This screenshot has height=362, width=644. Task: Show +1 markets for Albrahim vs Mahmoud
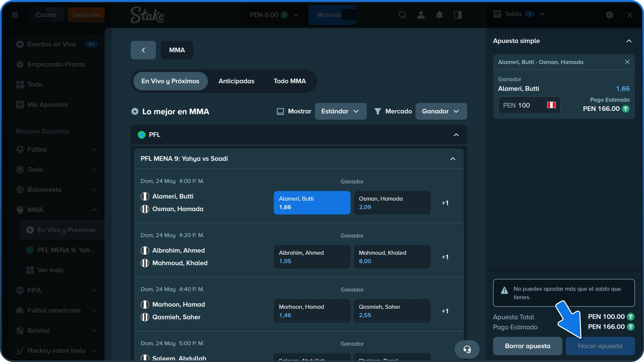pyautogui.click(x=445, y=257)
